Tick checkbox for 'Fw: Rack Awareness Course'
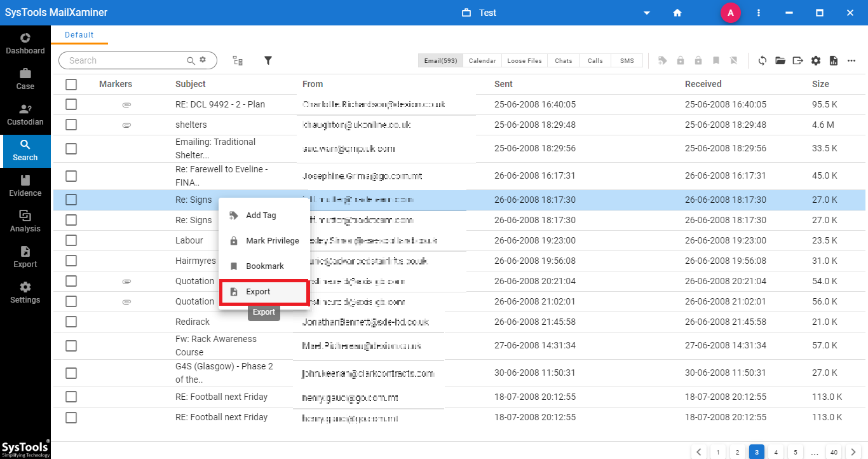 pyautogui.click(x=71, y=345)
